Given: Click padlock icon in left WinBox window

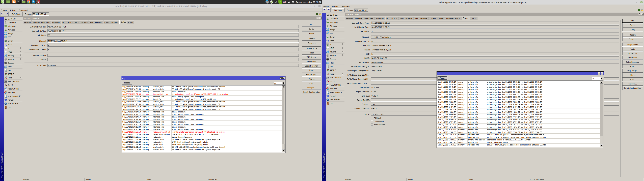Looking at the screenshot, I should click(x=320, y=14).
